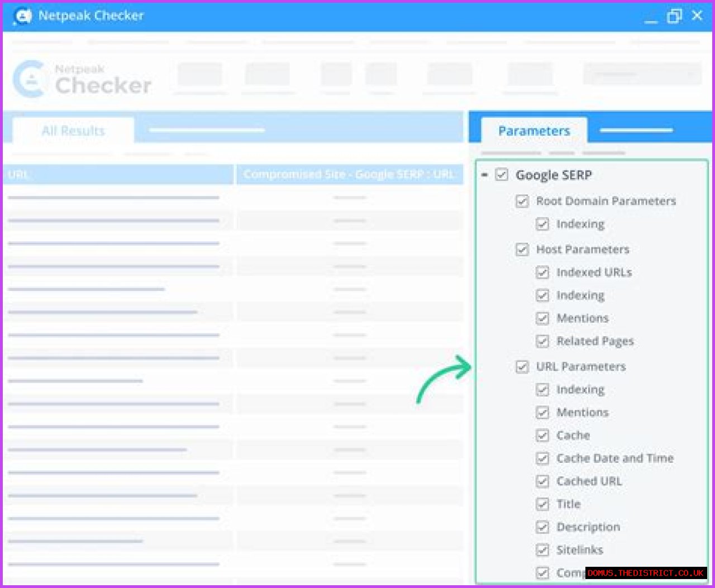Toggle the Description parameter checkbox
This screenshot has height=588, width=715.
coord(542,527)
